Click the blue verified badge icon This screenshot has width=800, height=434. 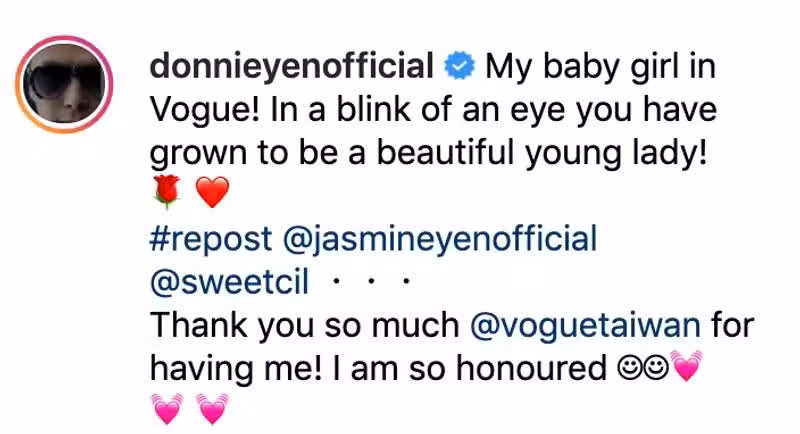point(459,66)
